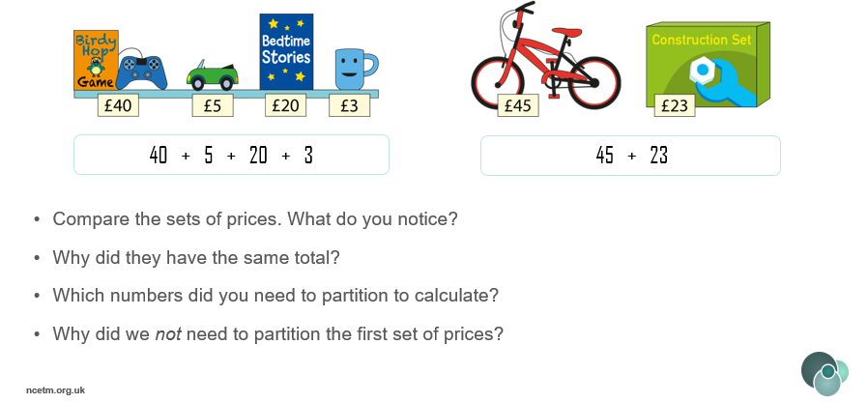Select the £23 price label
Viewport: 868px width, 403px height.
[675, 105]
